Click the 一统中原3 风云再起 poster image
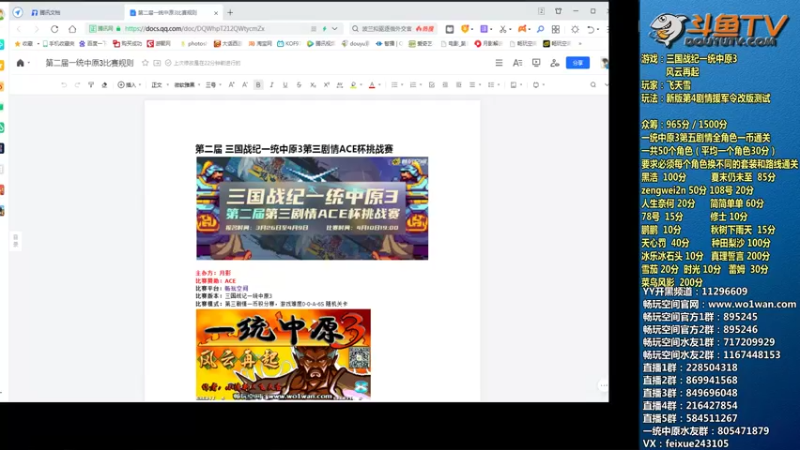This screenshot has height=450, width=800. click(x=283, y=354)
